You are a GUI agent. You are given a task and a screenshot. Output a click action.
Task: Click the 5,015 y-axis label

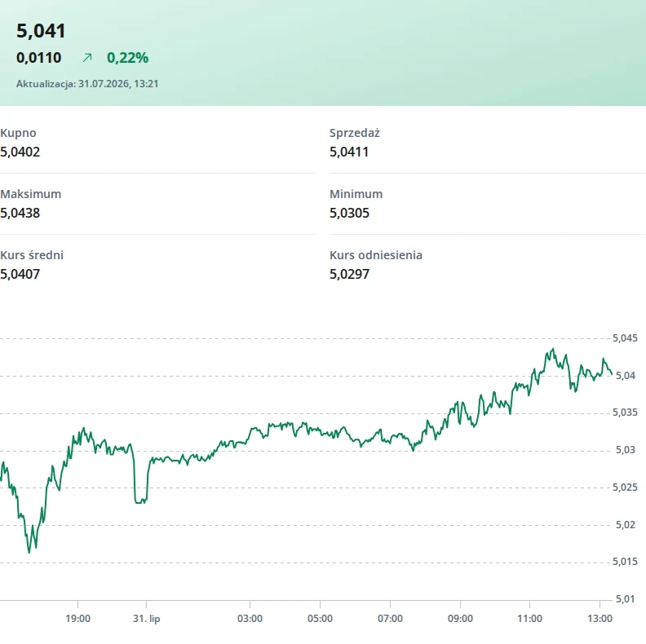(x=625, y=562)
